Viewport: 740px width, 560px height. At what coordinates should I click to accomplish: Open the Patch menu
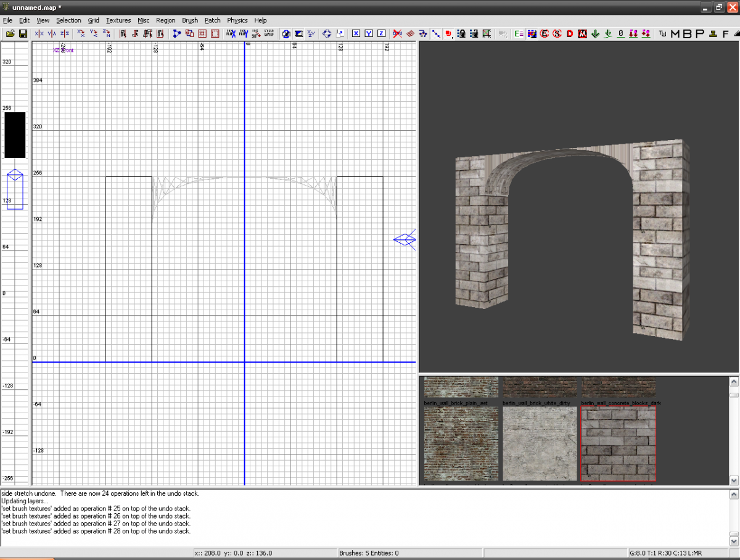tap(213, 20)
